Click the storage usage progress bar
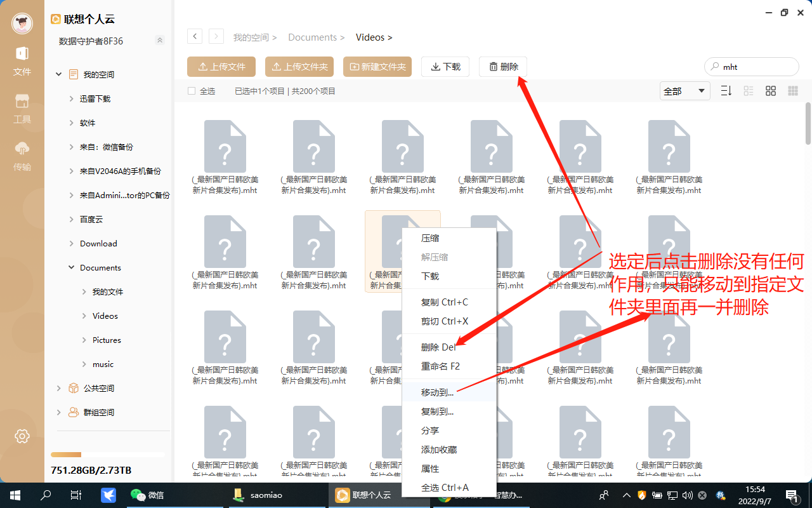The height and width of the screenshot is (508, 812). 107,455
